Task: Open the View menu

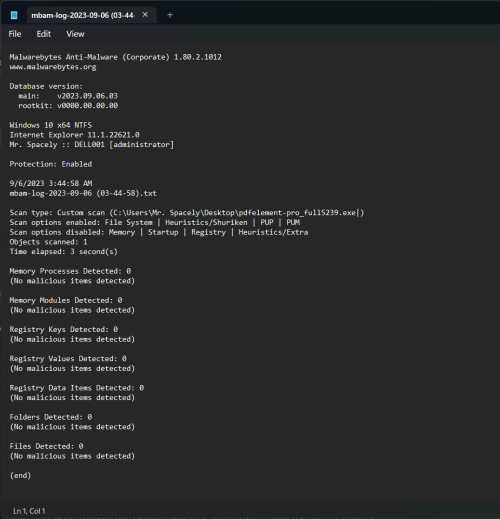Action: click(x=75, y=34)
